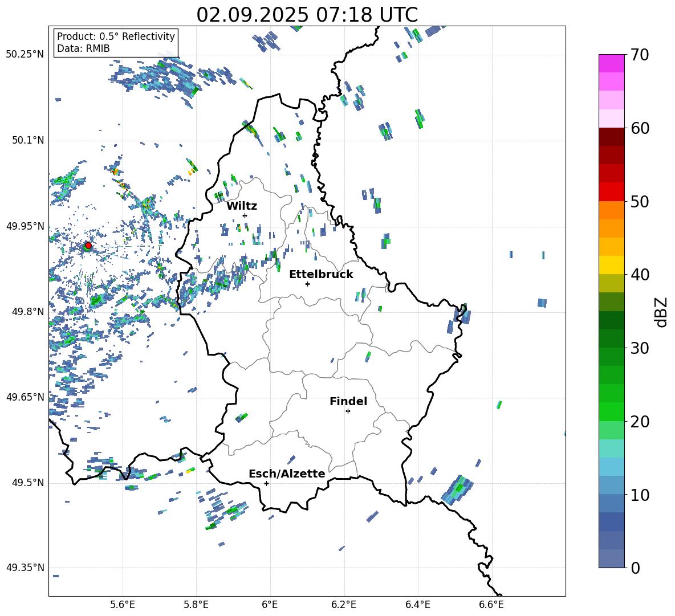Click the green echo west of Findel

coord(242,418)
